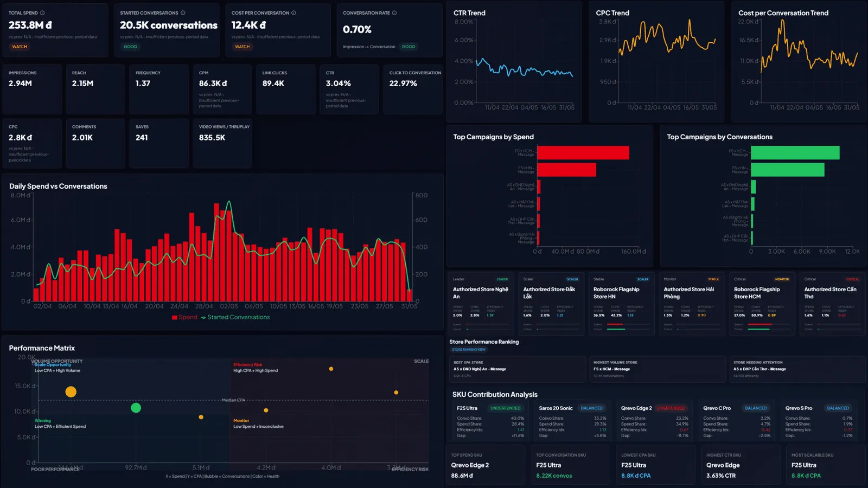The height and width of the screenshot is (488, 868).
Task: Click the CTR Trend chart title
Action: pos(469,13)
